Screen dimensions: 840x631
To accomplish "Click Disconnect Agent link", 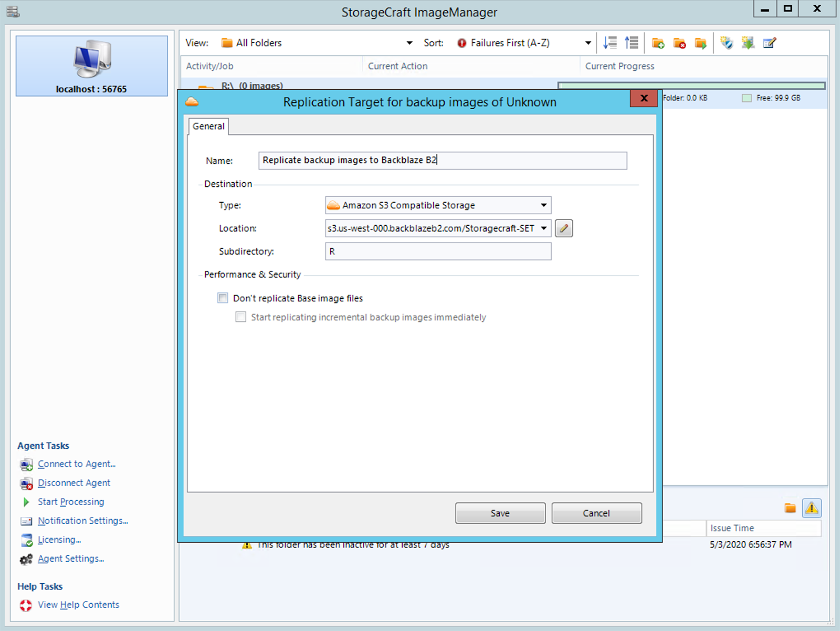I will click(74, 483).
